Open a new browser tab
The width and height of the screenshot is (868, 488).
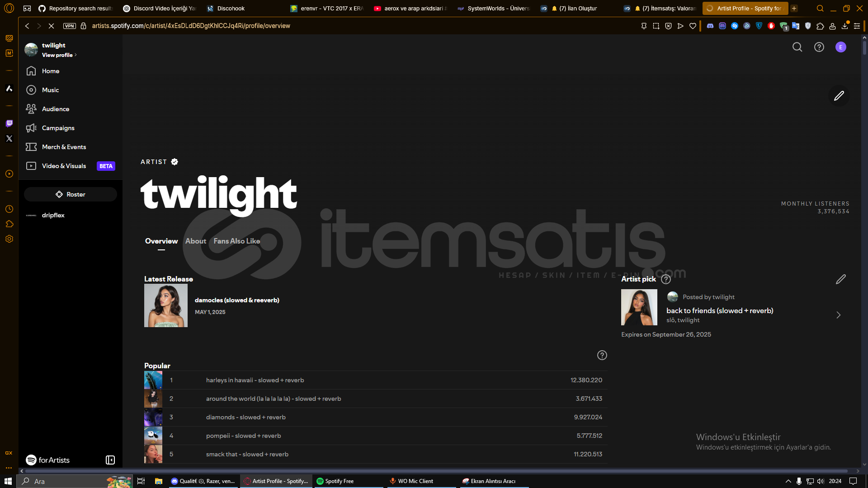click(794, 8)
